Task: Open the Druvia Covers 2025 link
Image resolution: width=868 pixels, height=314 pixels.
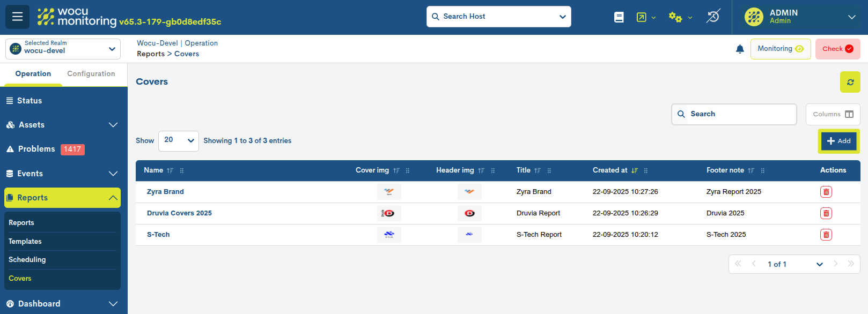Action: coord(179,213)
